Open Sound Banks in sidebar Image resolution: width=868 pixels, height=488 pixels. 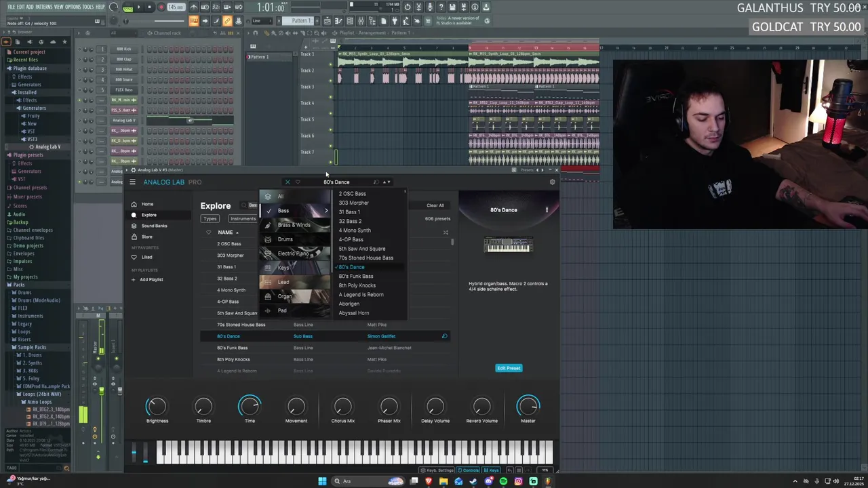(x=154, y=226)
